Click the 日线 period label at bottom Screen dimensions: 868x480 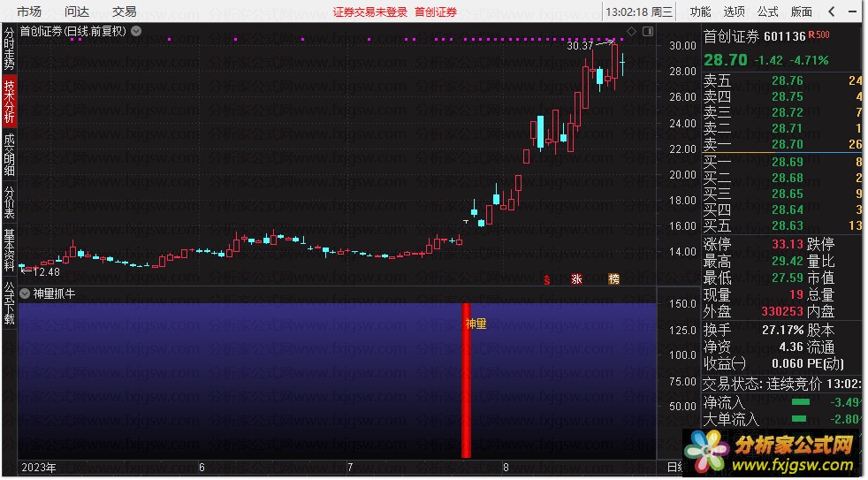tap(675, 468)
